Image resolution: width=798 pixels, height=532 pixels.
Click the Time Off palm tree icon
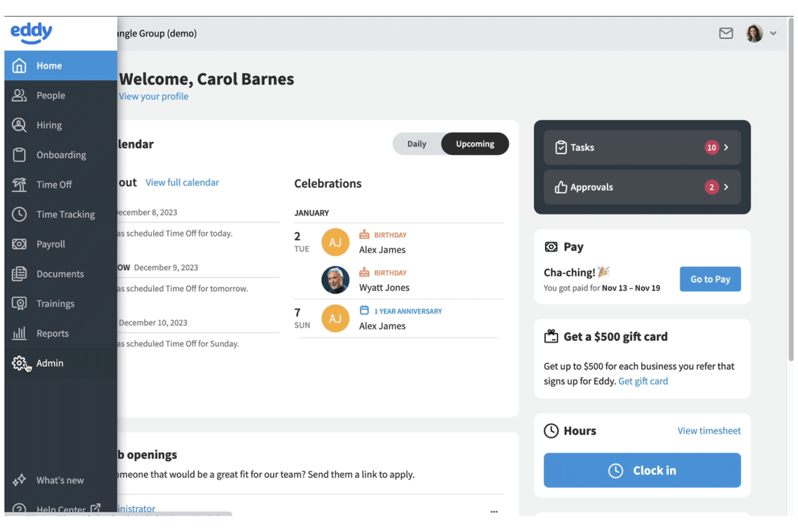[x=19, y=184]
